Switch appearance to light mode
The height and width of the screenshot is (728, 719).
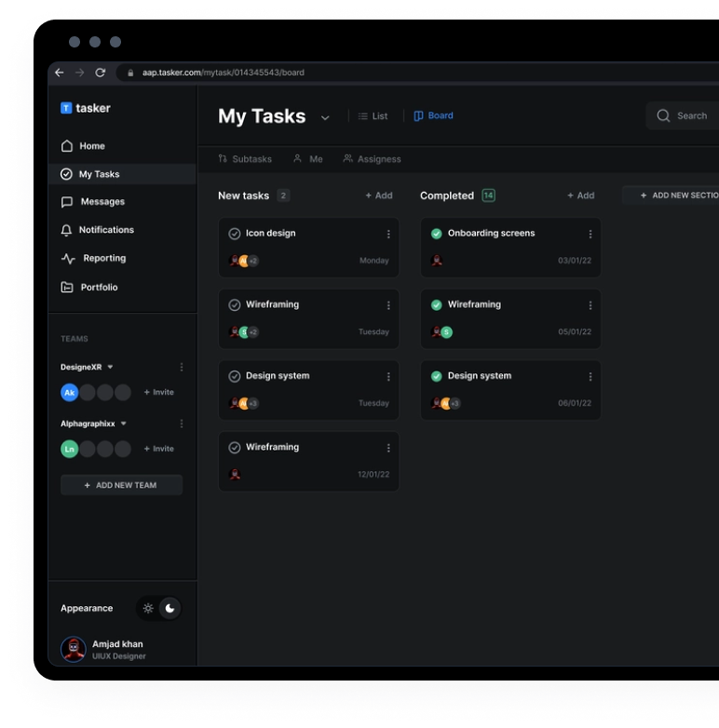coord(148,609)
